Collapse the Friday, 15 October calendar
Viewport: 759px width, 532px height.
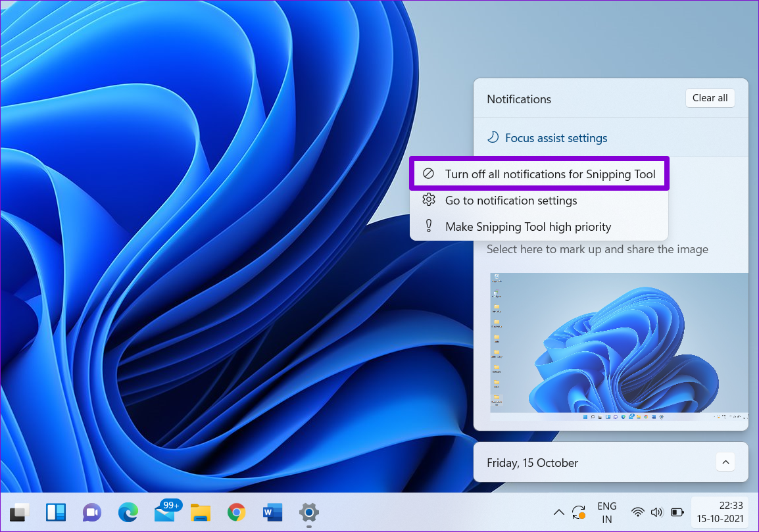[725, 462]
